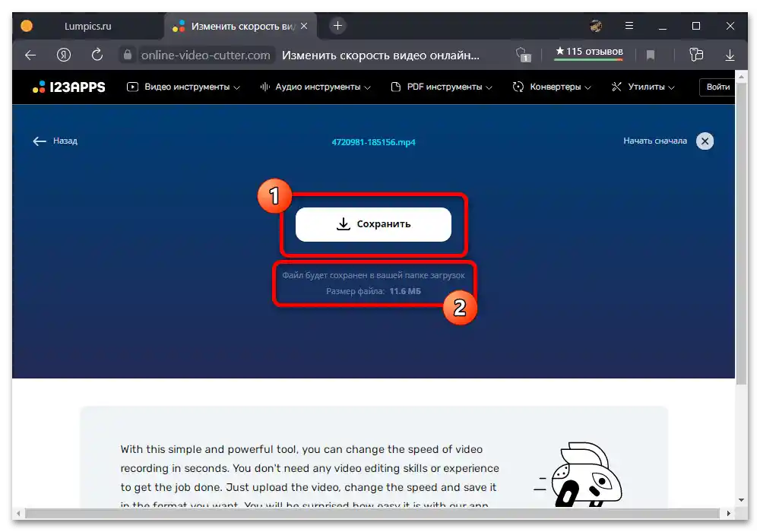Image resolution: width=760 pixels, height=532 pixels.
Task: Click the Назад left arrow icon
Action: coord(40,141)
